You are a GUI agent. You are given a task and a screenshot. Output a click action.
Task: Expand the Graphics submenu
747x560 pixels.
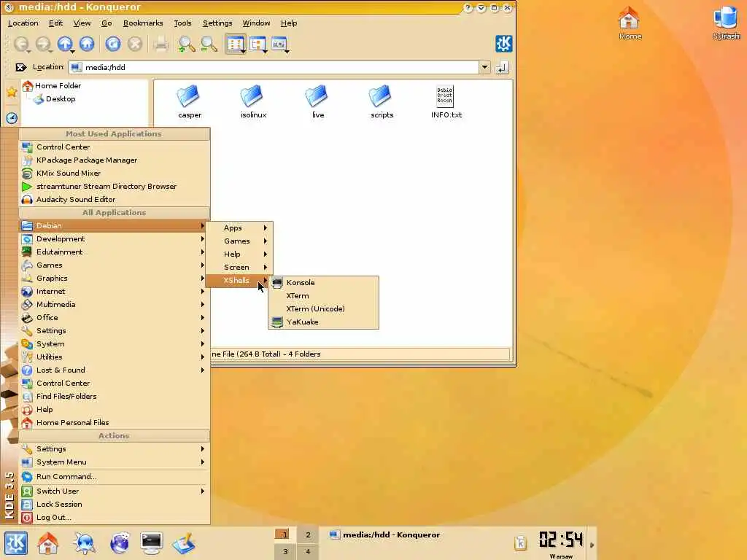114,278
